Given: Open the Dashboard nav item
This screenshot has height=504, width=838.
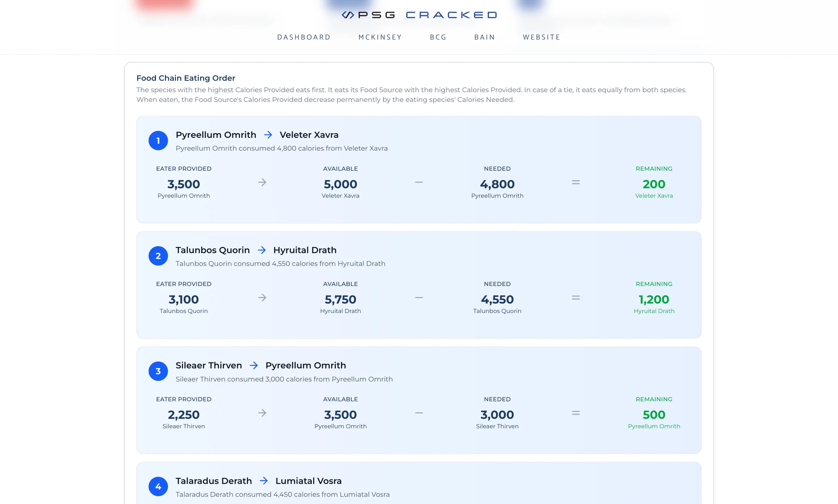Looking at the screenshot, I should (304, 37).
